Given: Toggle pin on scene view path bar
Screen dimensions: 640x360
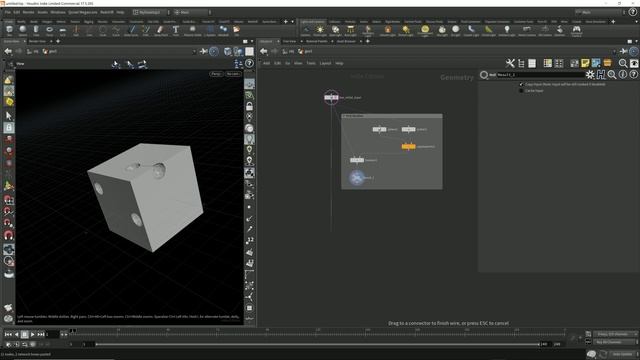Looking at the screenshot, I should 203,51.
